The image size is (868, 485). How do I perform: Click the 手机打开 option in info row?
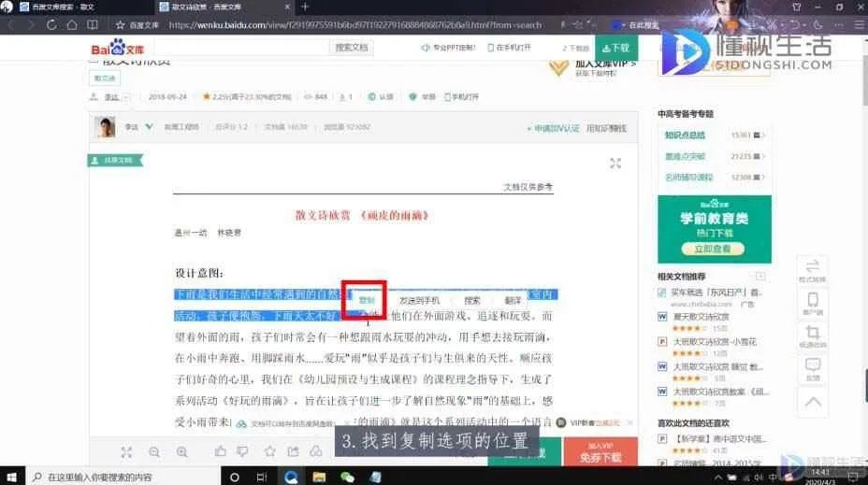click(462, 97)
